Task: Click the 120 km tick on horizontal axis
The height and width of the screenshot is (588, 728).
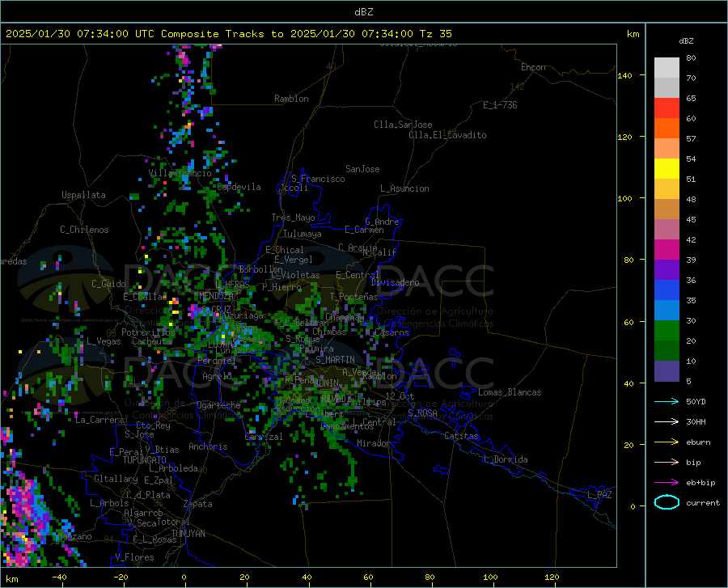Action: click(552, 577)
